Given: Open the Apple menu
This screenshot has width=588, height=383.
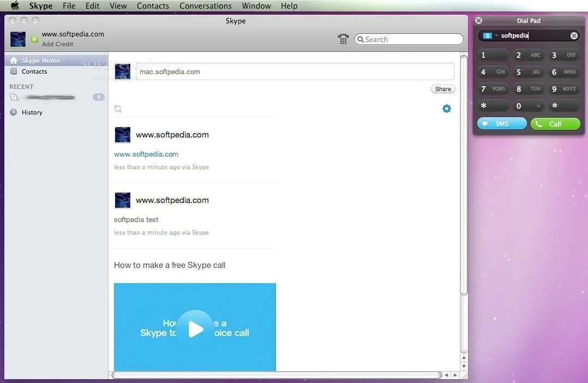Looking at the screenshot, I should [x=15, y=5].
